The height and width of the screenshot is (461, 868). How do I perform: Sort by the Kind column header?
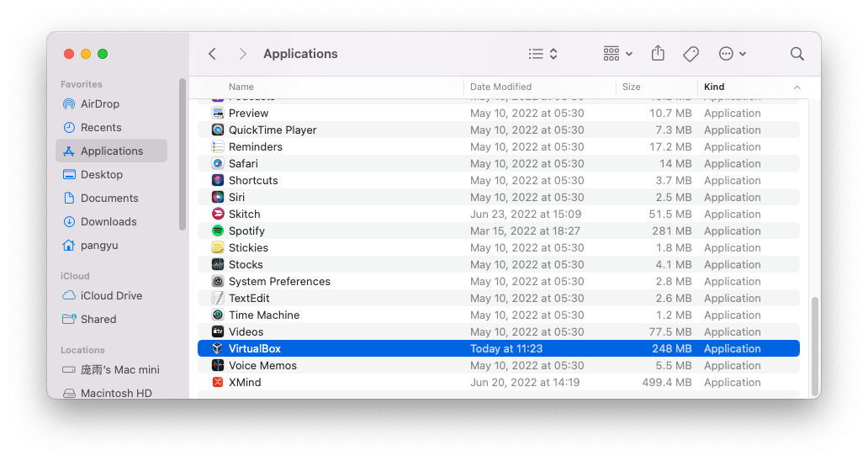pos(714,87)
